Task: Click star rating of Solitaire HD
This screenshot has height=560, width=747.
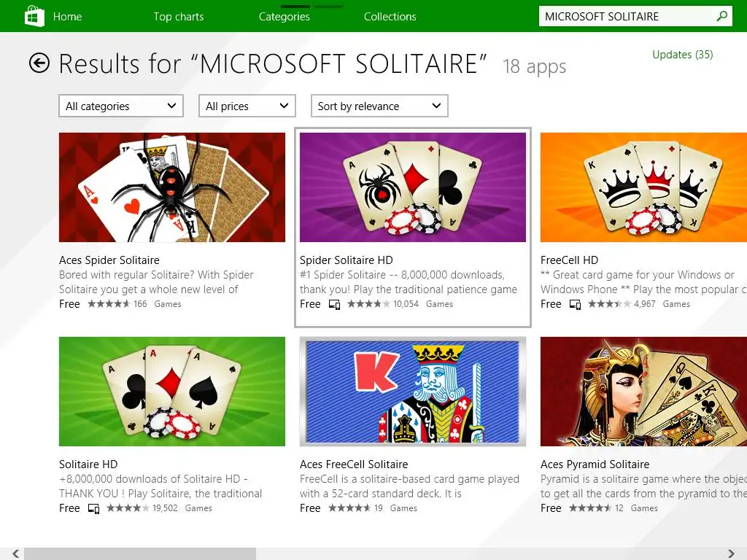Action: tap(128, 508)
